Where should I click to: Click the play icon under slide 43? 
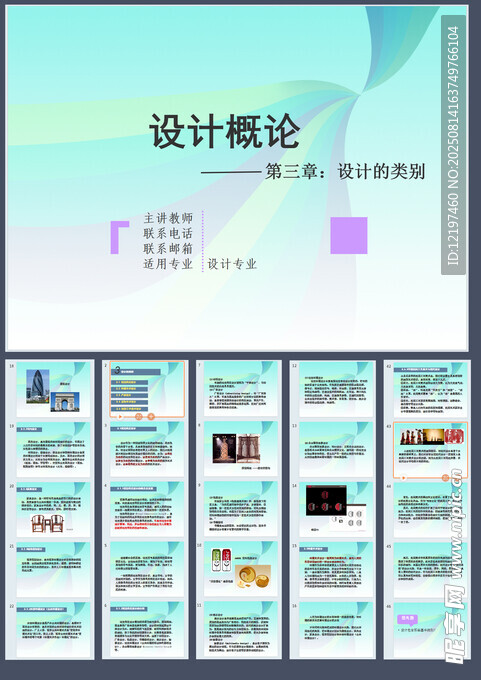coord(404,478)
